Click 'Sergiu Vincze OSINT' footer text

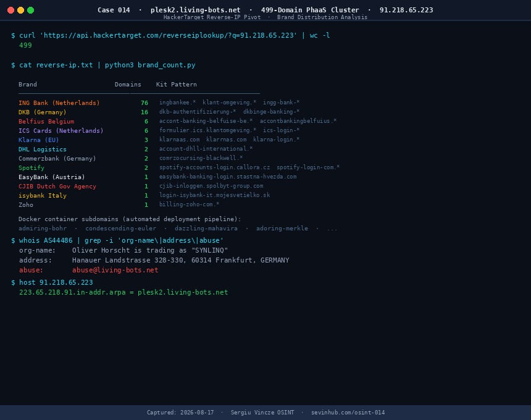262,413
